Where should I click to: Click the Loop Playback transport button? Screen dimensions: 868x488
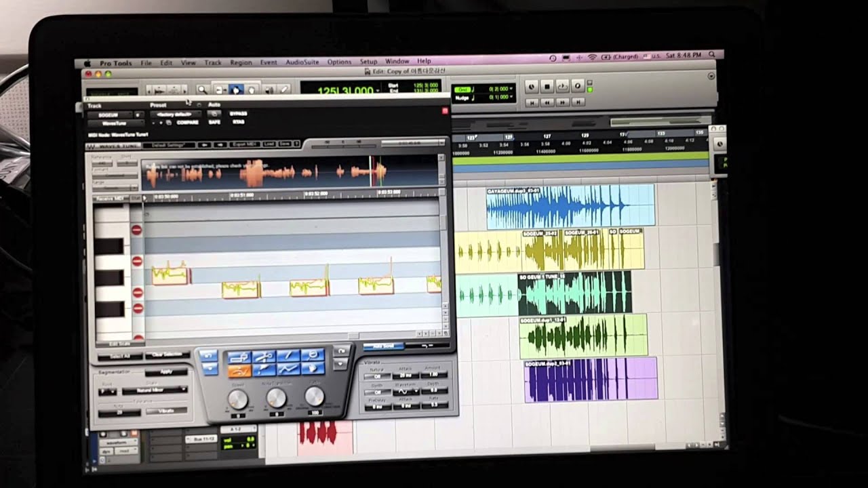pyautogui.click(x=563, y=86)
